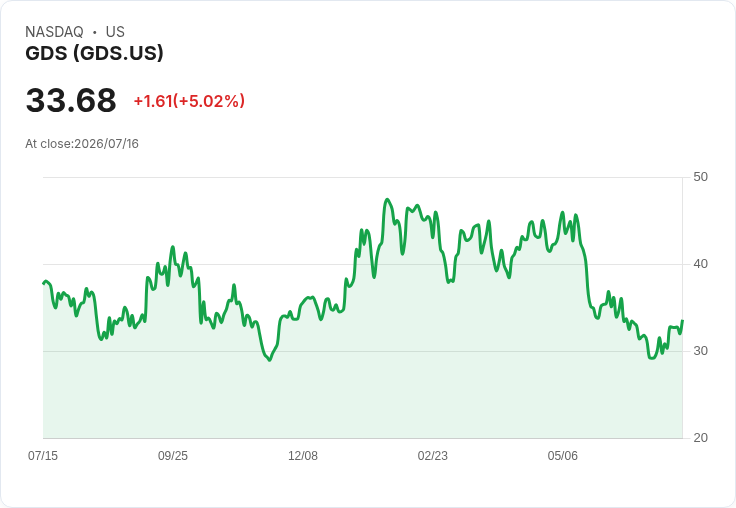
Task: Select the 09/25 date axis label
Action: click(x=173, y=456)
